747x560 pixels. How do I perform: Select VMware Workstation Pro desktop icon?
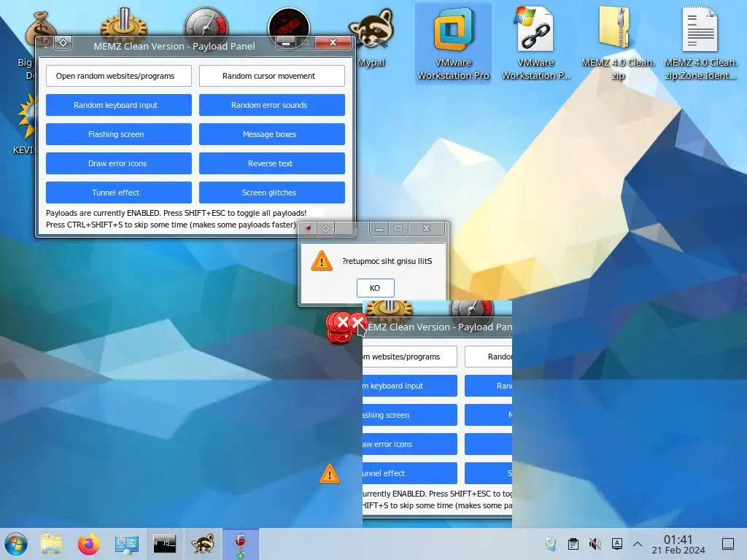coord(453,44)
